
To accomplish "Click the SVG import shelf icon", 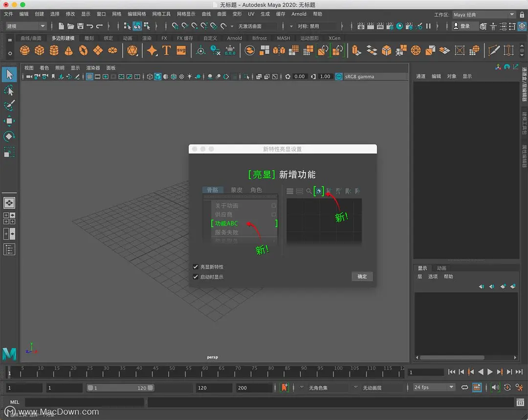I will pos(181,50).
